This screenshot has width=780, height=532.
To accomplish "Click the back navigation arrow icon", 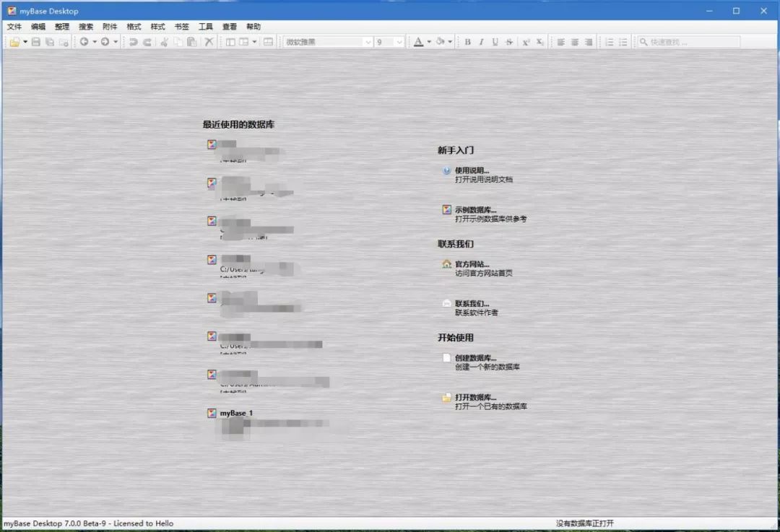I will tap(84, 43).
